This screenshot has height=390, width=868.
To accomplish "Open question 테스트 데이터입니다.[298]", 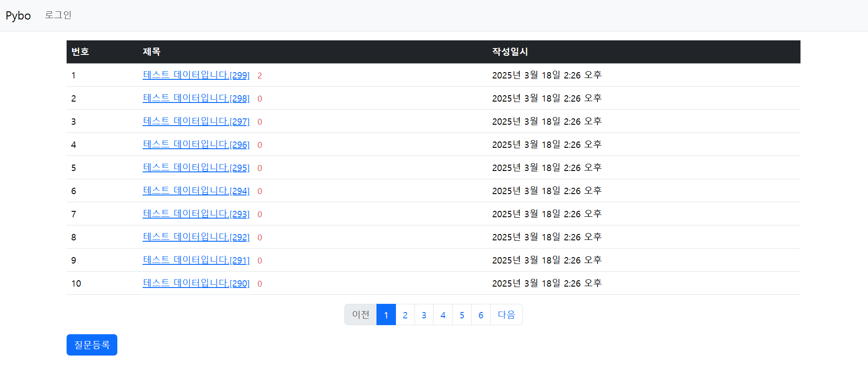I will click(196, 98).
